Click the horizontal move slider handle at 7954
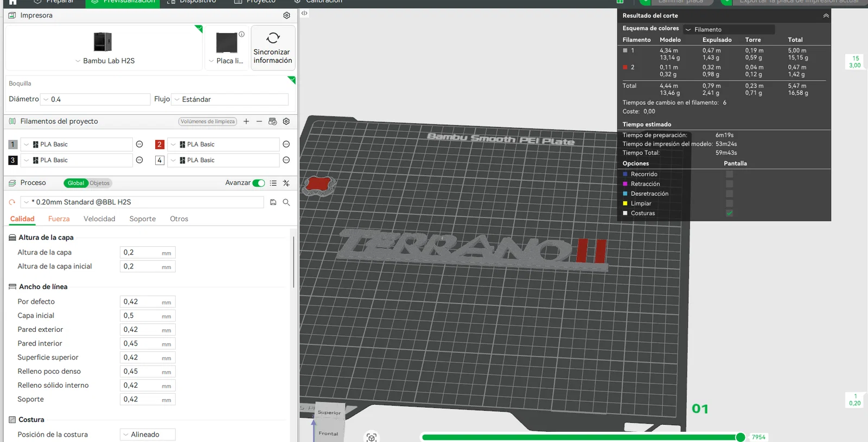Viewport: 868px width, 442px height. tap(740, 437)
